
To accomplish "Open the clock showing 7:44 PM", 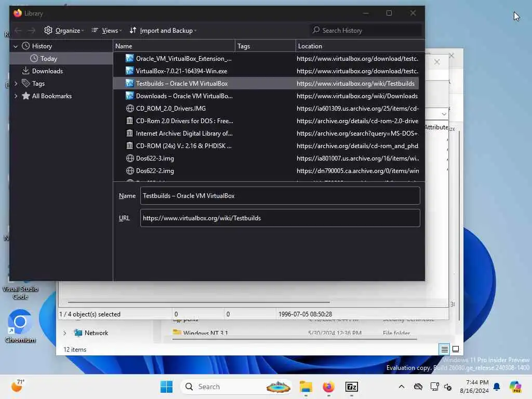I will tap(474, 387).
